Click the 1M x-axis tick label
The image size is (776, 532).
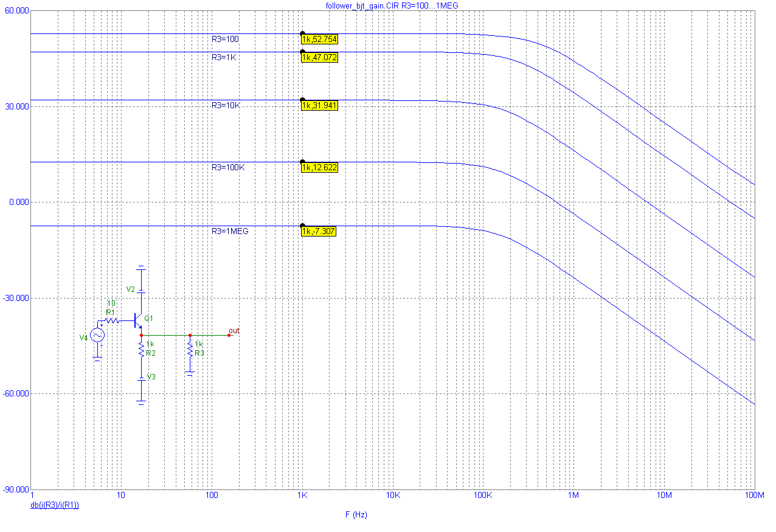(x=573, y=496)
